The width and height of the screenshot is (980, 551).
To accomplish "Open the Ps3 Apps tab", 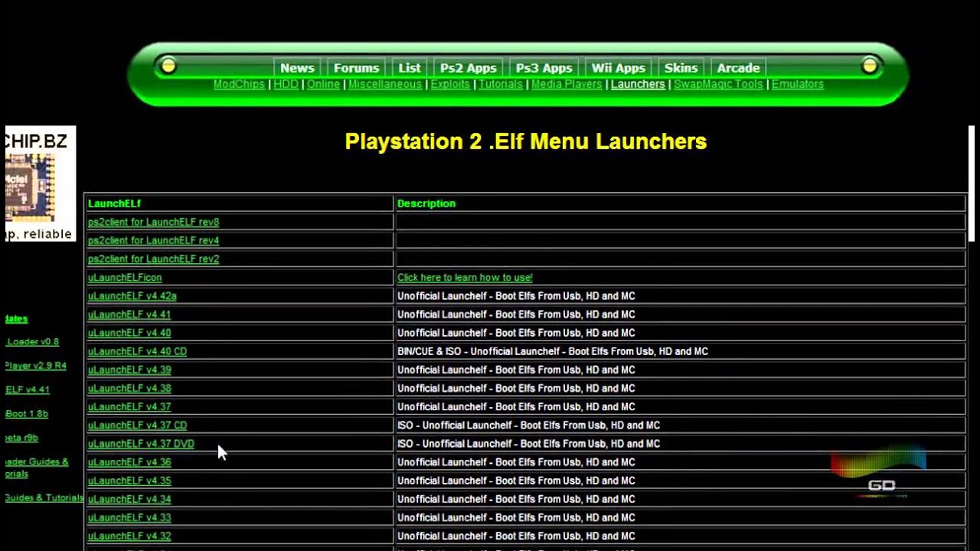I will pyautogui.click(x=544, y=68).
